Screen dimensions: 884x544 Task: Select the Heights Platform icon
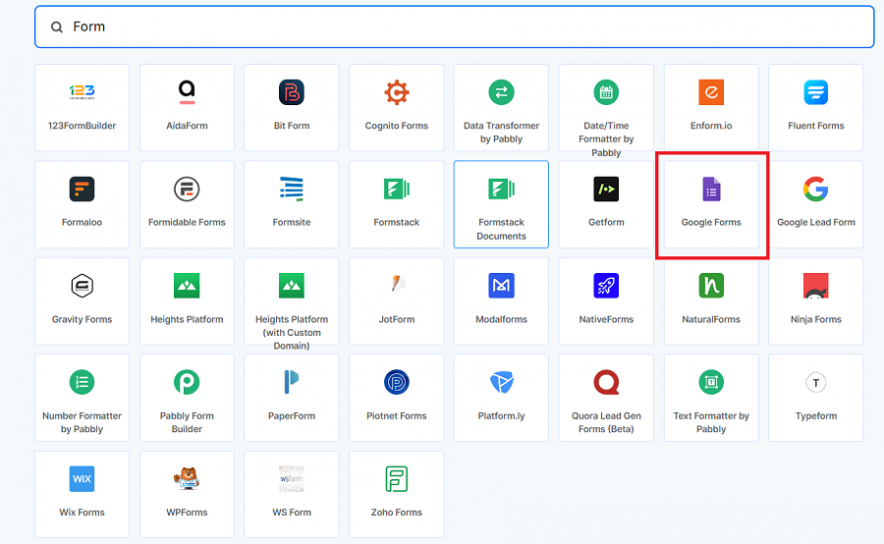[x=187, y=286]
